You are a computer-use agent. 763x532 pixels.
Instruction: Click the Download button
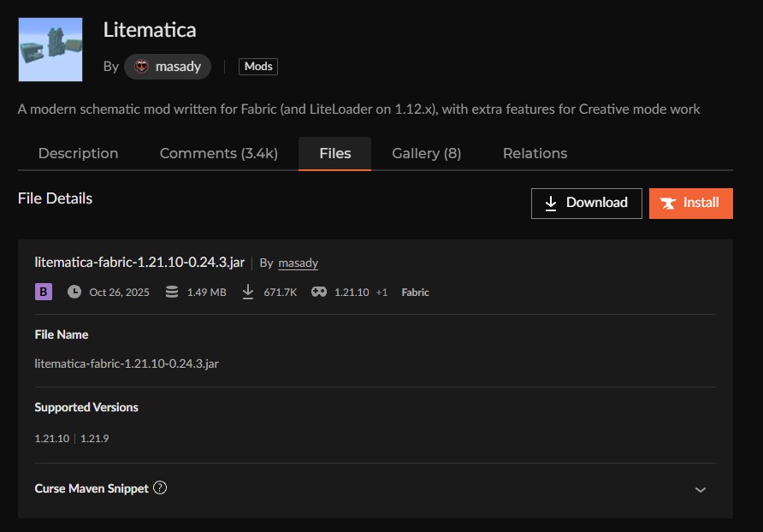tap(586, 203)
